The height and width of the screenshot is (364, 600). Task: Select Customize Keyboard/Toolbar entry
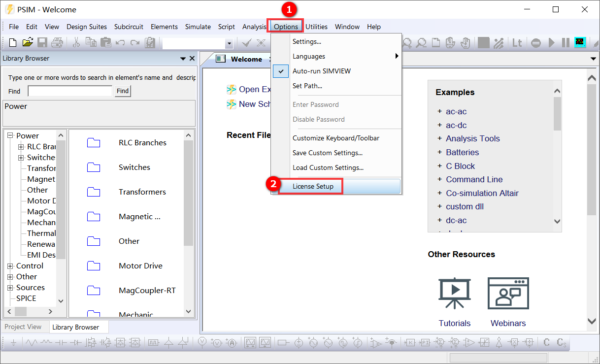(336, 138)
